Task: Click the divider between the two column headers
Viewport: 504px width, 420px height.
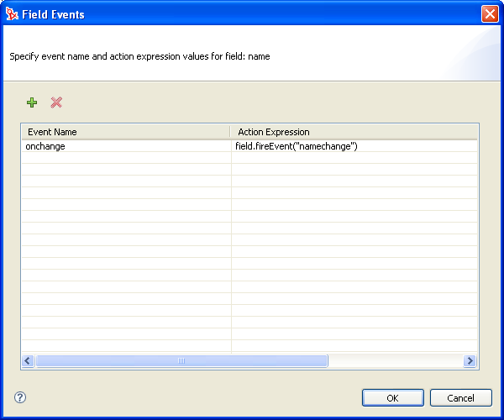Action: click(231, 132)
